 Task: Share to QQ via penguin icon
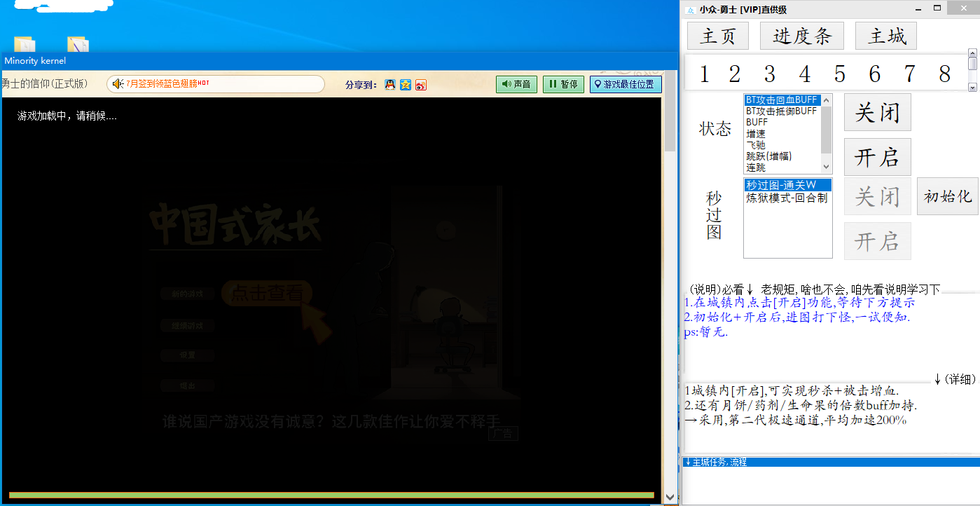[390, 85]
